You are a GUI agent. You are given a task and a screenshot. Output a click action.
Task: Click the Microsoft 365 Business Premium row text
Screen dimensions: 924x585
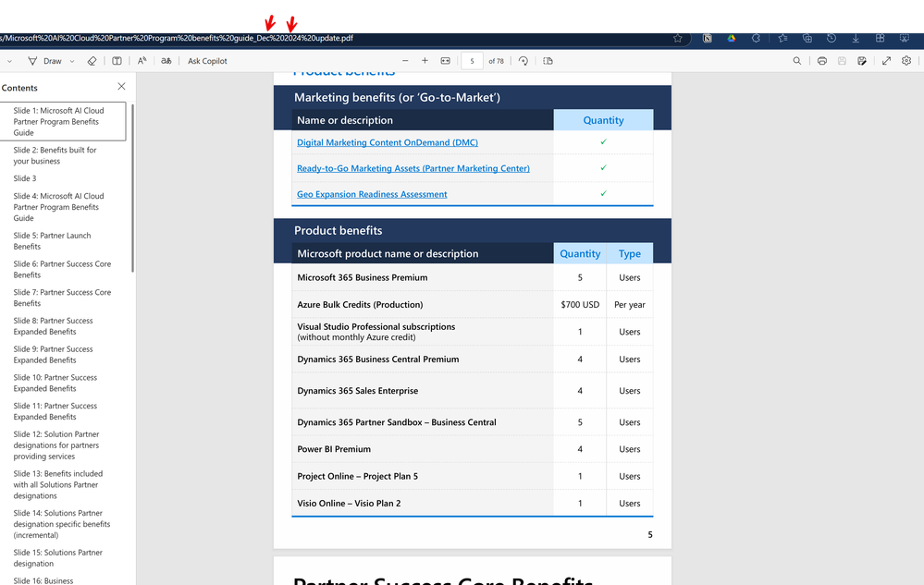click(x=363, y=278)
